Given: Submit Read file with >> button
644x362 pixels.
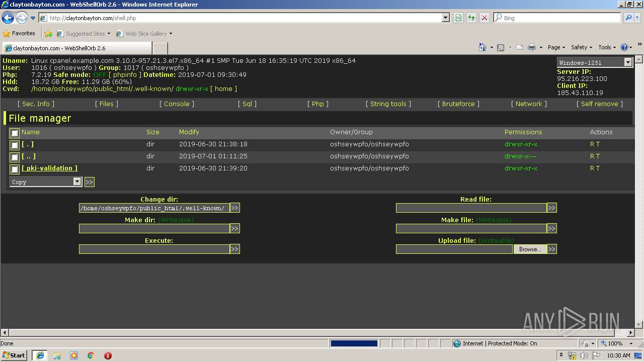Looking at the screenshot, I should (551, 208).
